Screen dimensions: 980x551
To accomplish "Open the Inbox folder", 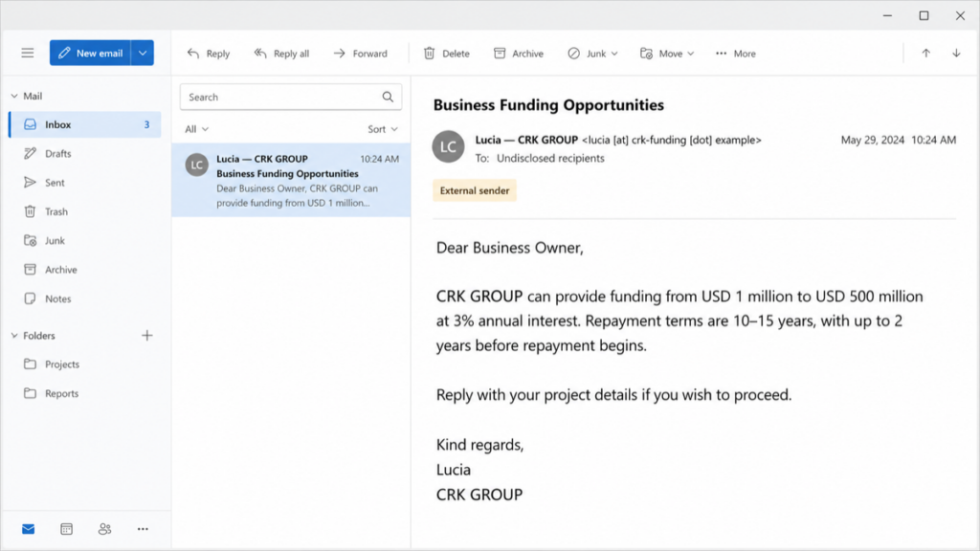I will point(85,124).
